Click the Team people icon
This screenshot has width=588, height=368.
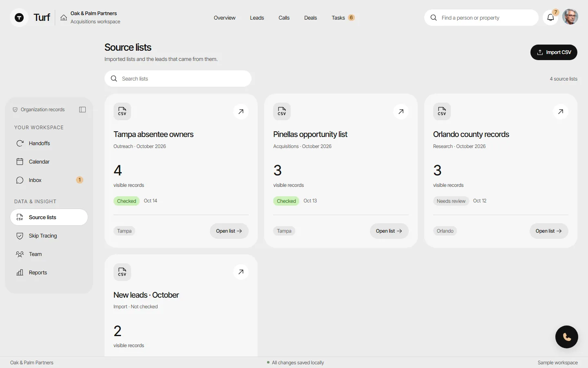(20, 254)
